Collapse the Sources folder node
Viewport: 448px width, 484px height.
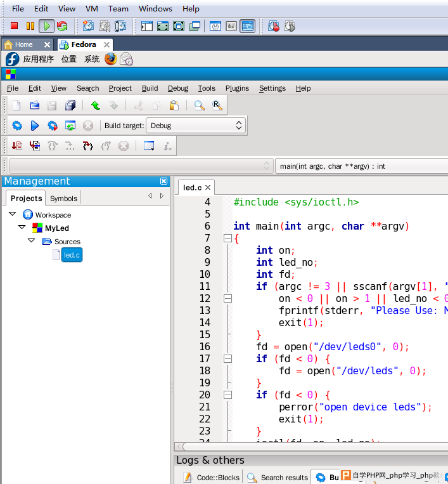tap(31, 241)
